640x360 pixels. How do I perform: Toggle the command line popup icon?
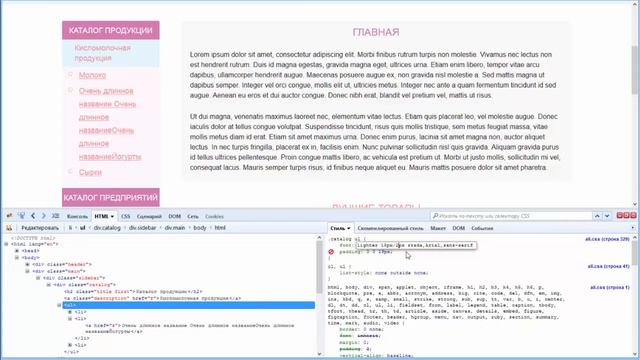click(x=56, y=216)
